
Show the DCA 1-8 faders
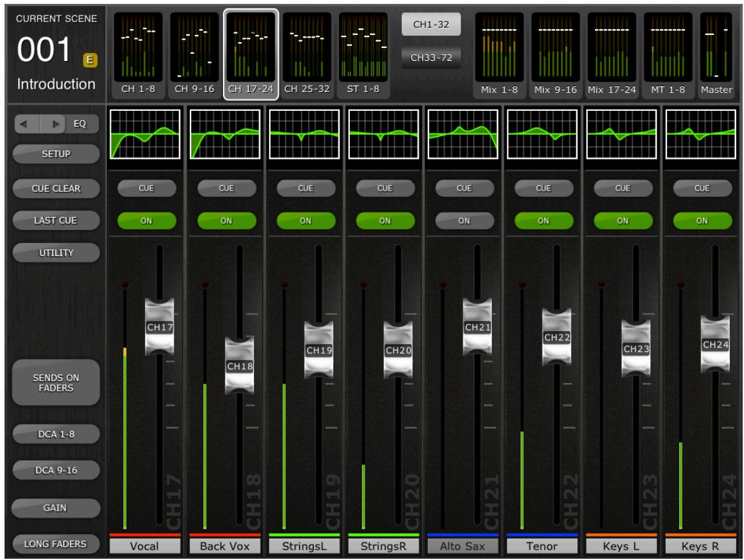coord(56,434)
